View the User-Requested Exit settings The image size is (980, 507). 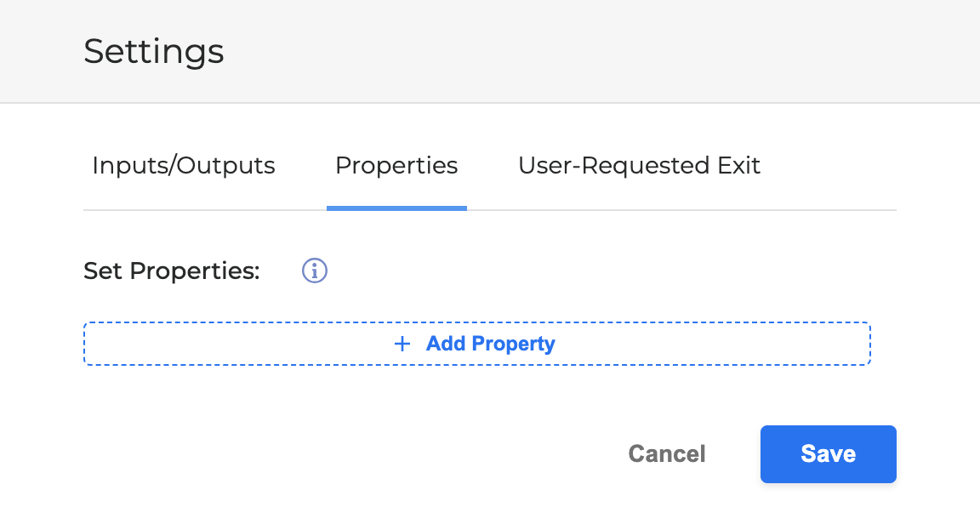coord(639,165)
